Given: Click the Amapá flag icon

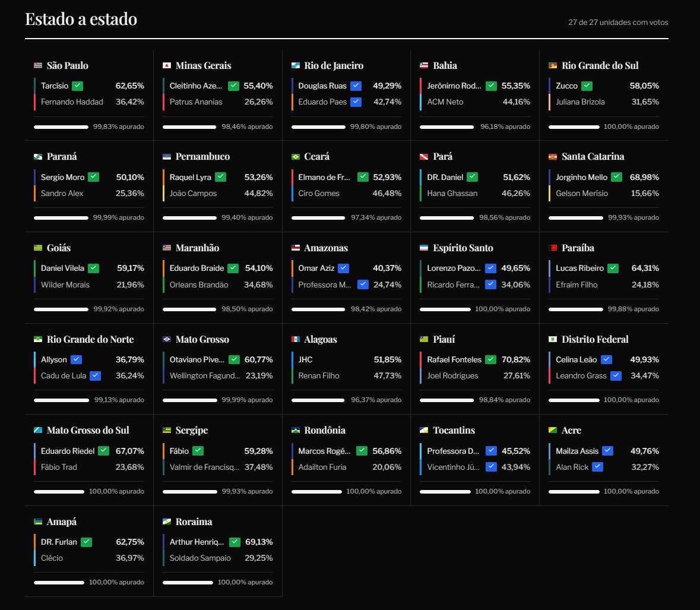Looking at the screenshot, I should coord(38,521).
